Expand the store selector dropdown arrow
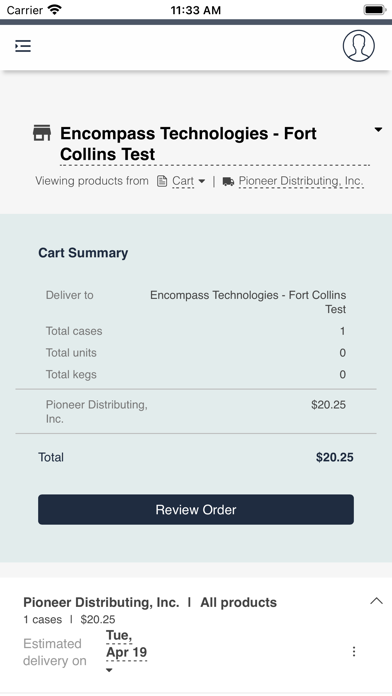 tap(378, 130)
